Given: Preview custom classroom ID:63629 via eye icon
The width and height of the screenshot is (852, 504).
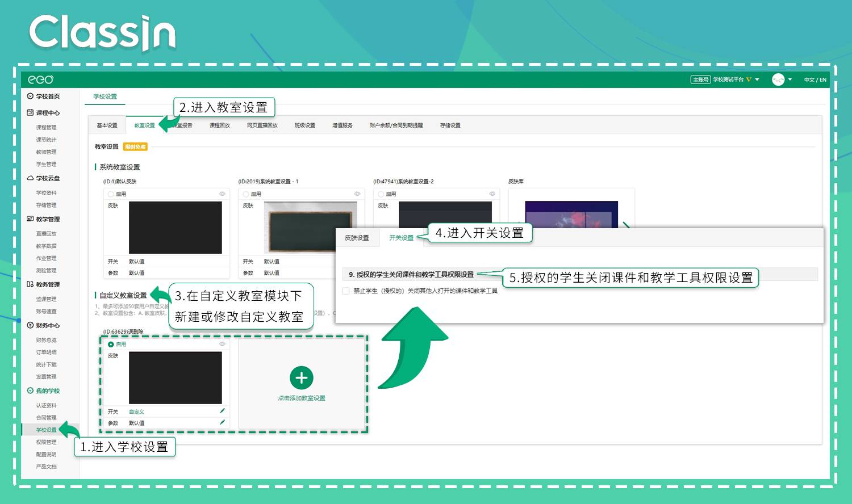Looking at the screenshot, I should [x=222, y=344].
